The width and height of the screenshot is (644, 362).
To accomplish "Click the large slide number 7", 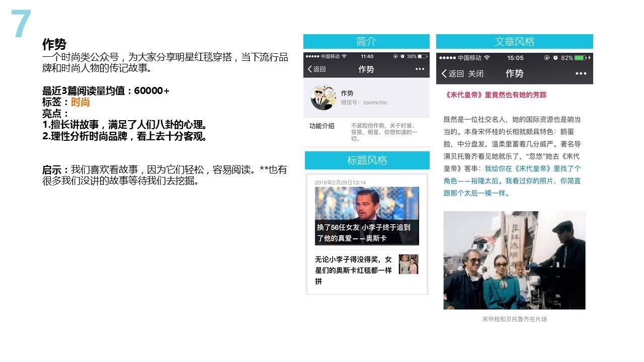I will pos(21,24).
